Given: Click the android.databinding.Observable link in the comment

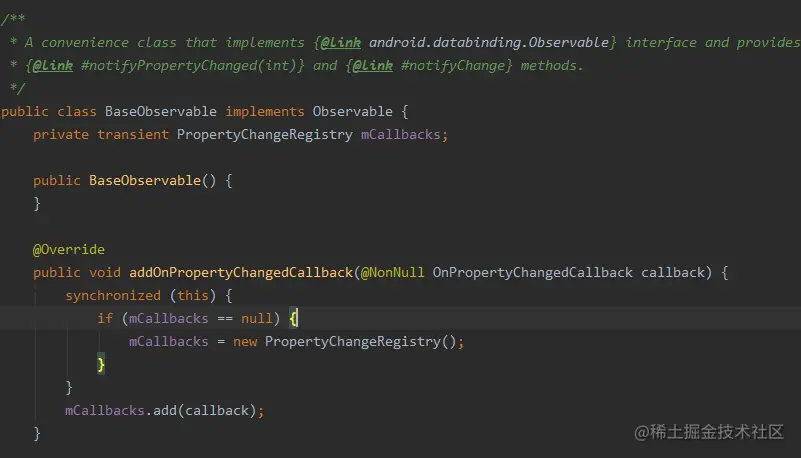Looking at the screenshot, I should pos(488,42).
